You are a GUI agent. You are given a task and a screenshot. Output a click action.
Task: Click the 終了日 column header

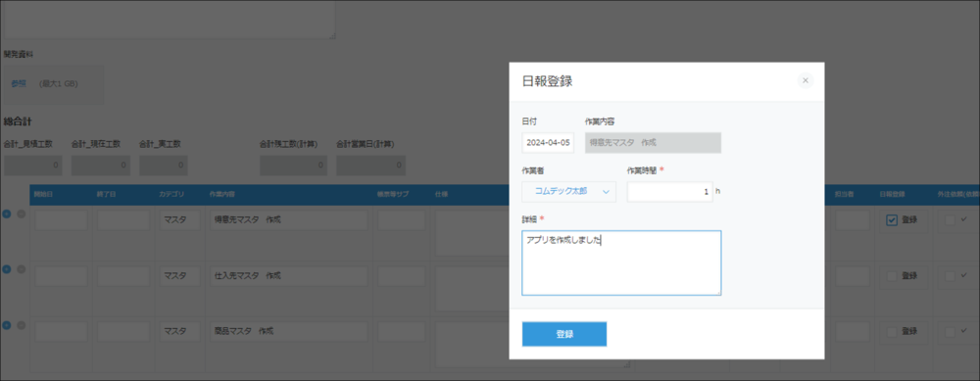point(106,194)
